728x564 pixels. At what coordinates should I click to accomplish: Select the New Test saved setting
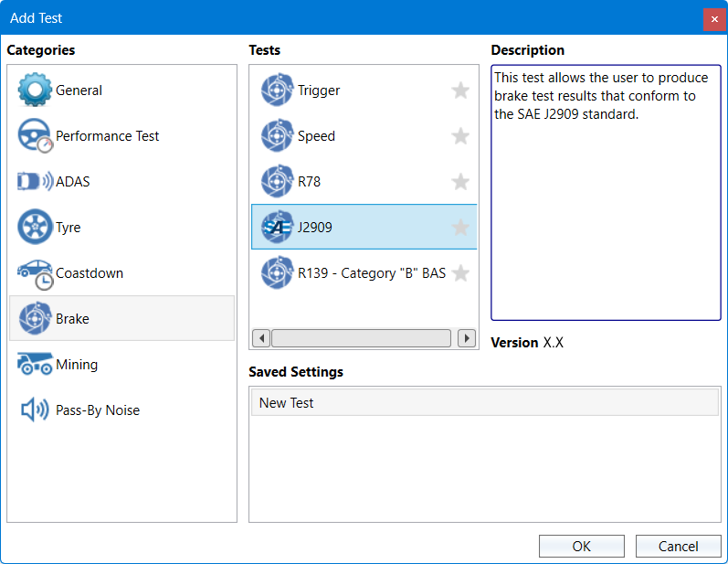(485, 402)
